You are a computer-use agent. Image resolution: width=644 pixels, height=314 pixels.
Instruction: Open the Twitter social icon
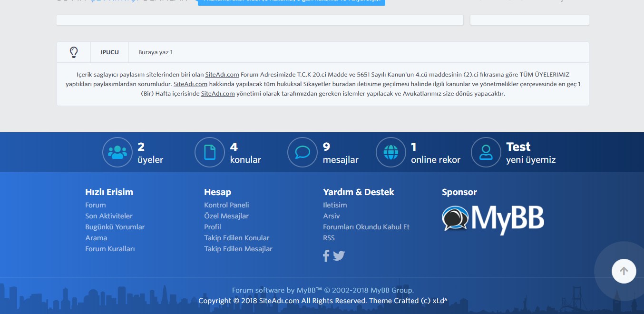coord(339,256)
